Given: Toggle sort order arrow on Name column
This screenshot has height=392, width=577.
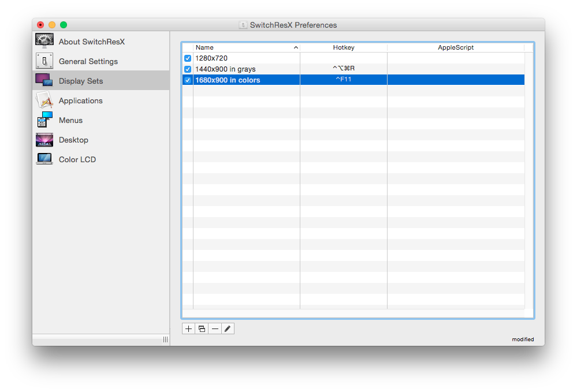Looking at the screenshot, I should [296, 47].
